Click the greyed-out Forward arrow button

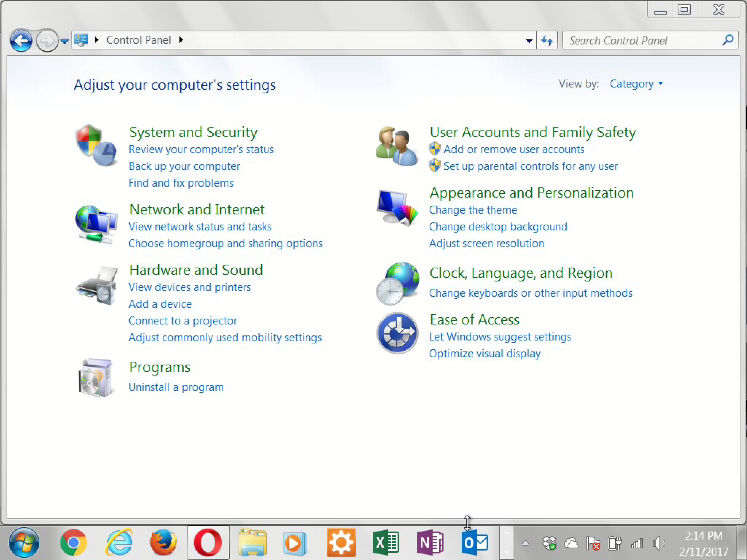tap(47, 40)
